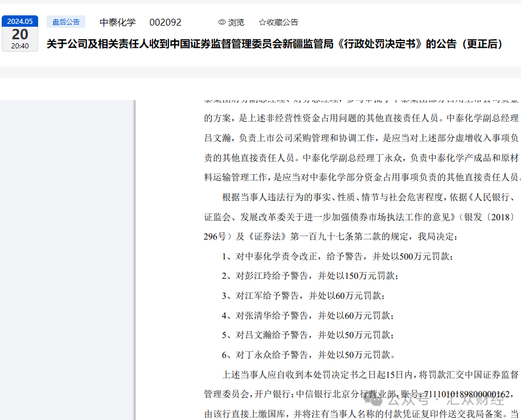Click the line fining 江军 60万元
The height and width of the screenshot is (420, 521).
(x=303, y=295)
